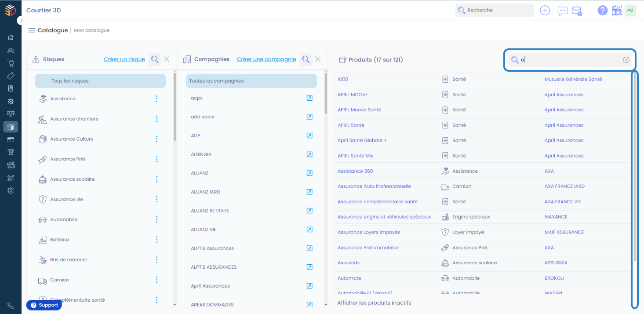Open the contacts (people) icon in the sidebar
Viewport: 644px width, 314px height.
click(x=11, y=50)
